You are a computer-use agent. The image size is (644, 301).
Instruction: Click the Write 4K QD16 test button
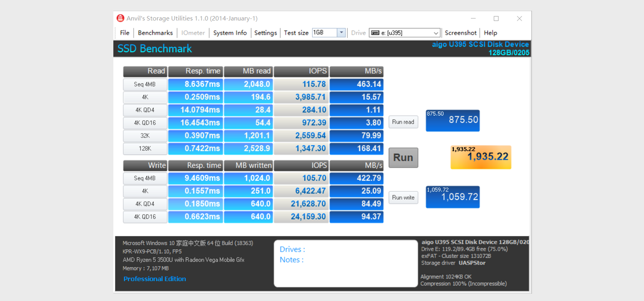(x=145, y=217)
